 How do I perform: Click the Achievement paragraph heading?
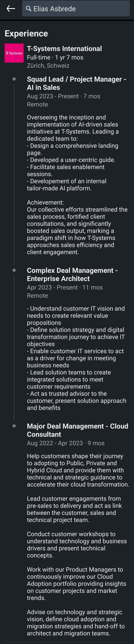click(45, 202)
